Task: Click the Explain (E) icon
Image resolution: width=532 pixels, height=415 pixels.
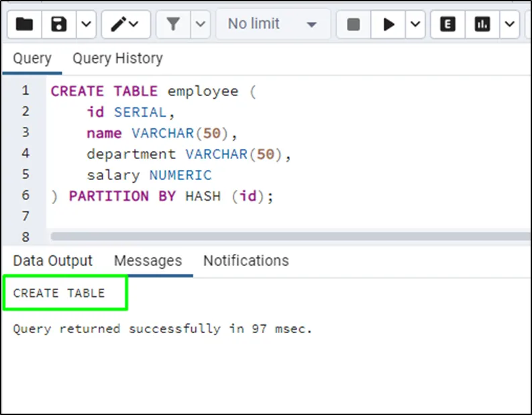Action: (x=447, y=25)
